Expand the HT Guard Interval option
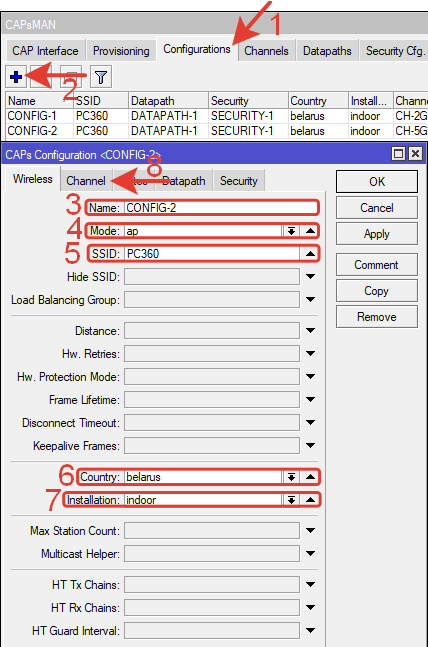 point(310,630)
